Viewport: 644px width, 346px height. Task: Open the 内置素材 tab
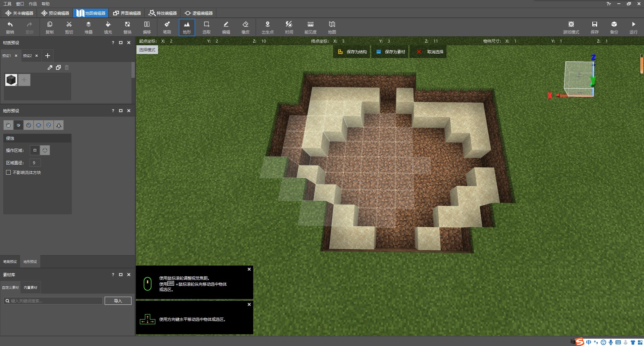click(31, 287)
